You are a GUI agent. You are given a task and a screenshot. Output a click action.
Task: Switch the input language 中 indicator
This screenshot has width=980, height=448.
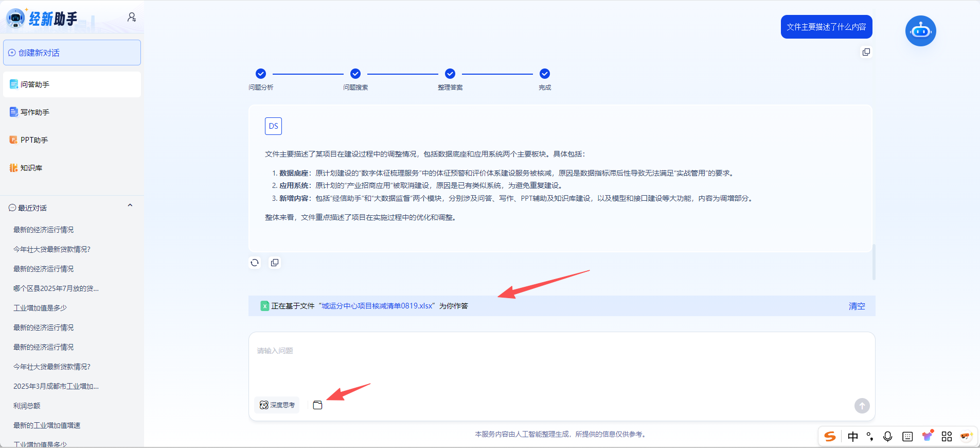[x=852, y=437]
